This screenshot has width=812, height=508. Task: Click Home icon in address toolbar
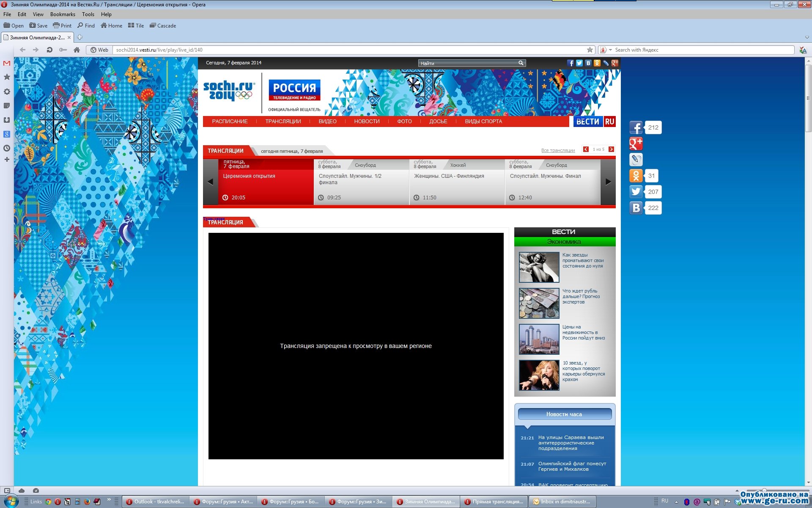pyautogui.click(x=77, y=50)
